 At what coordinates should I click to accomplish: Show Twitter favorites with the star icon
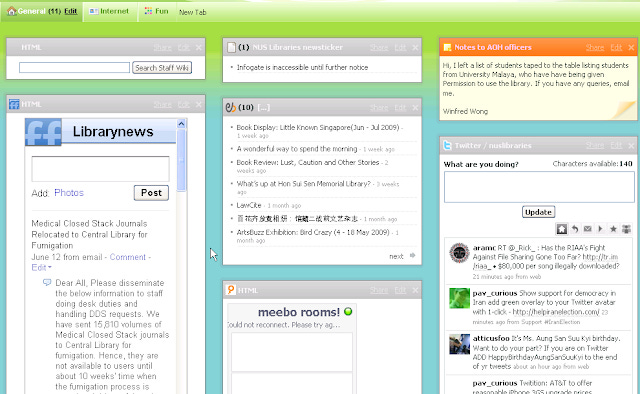[x=613, y=229]
